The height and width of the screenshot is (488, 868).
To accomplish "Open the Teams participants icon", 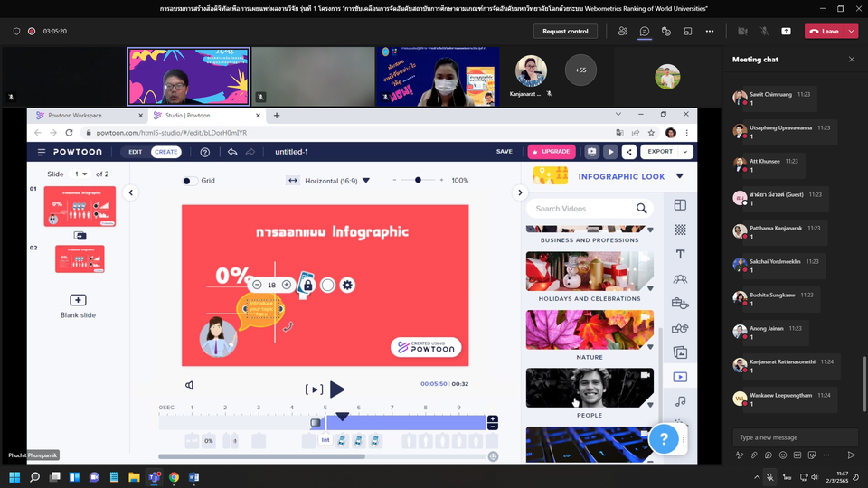I will pyautogui.click(x=623, y=31).
